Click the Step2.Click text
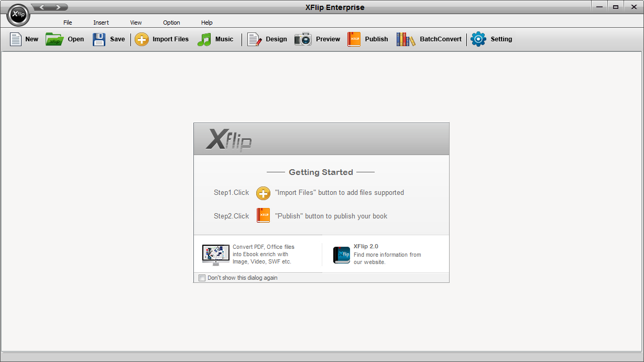The width and height of the screenshot is (644, 362). [232, 216]
